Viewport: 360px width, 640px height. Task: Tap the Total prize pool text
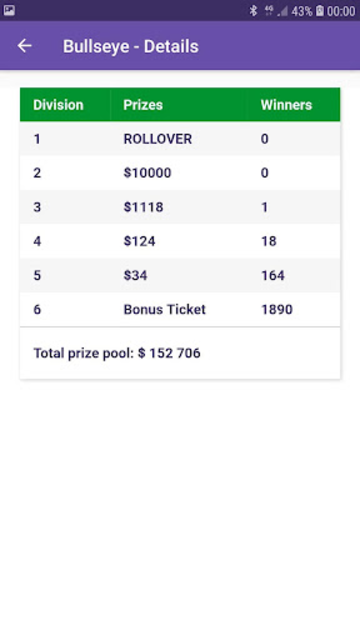tap(117, 353)
